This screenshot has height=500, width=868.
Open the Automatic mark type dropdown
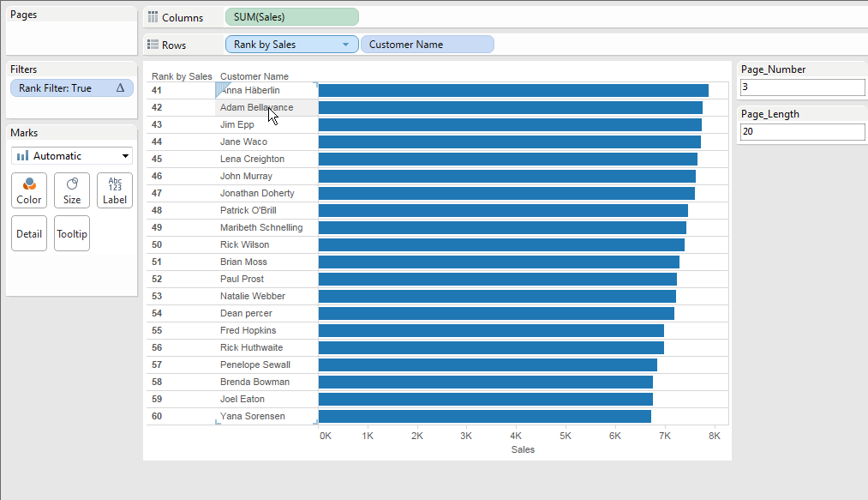click(72, 156)
